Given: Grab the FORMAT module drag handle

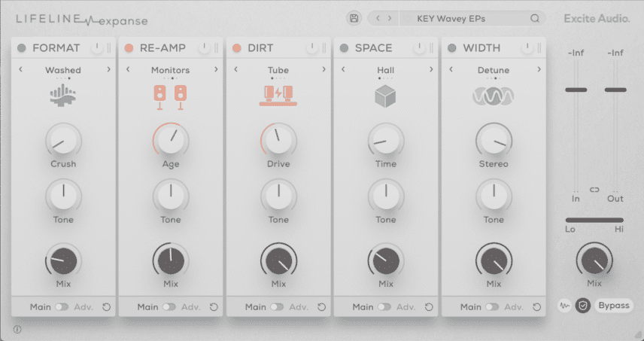Looking at the screenshot, I should 109,48.
